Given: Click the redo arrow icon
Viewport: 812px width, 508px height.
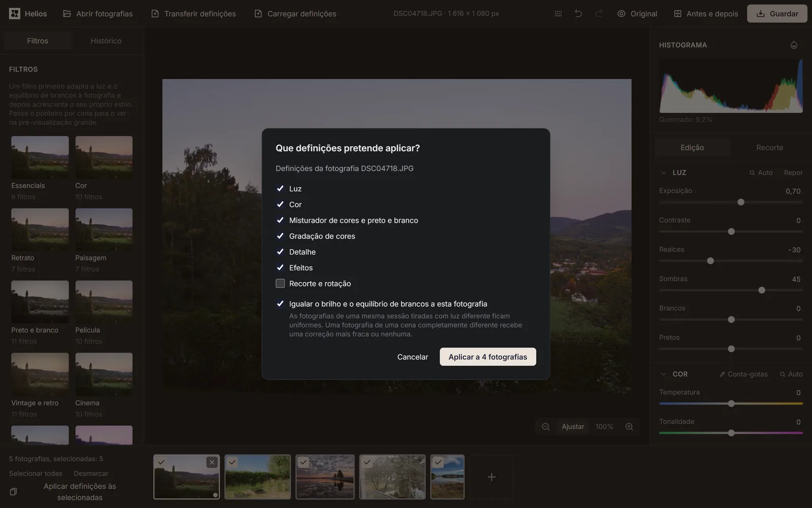Looking at the screenshot, I should click(x=599, y=14).
